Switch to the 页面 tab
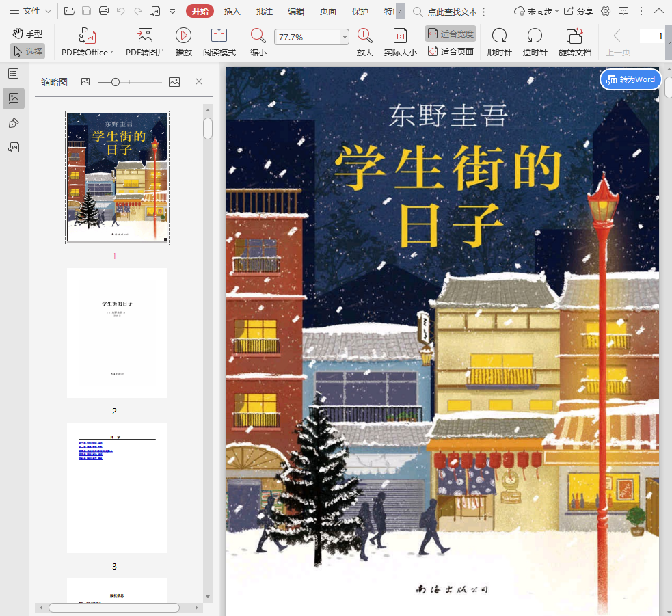This screenshot has width=672, height=616. 328,12
